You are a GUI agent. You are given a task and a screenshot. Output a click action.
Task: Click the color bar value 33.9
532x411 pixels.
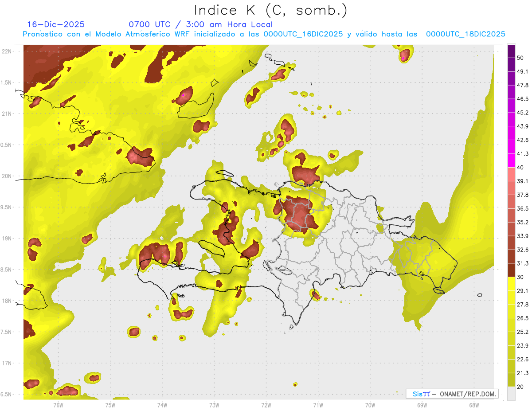point(523,236)
